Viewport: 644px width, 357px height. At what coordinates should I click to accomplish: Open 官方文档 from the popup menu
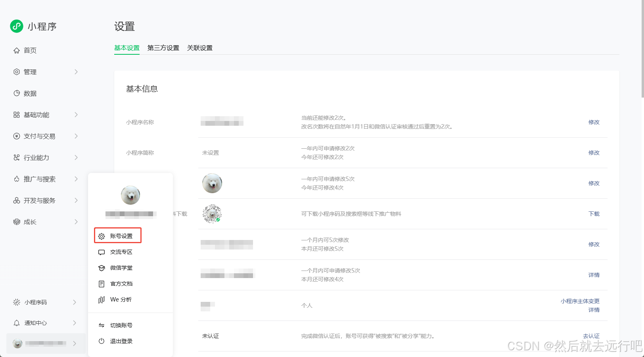click(x=121, y=284)
